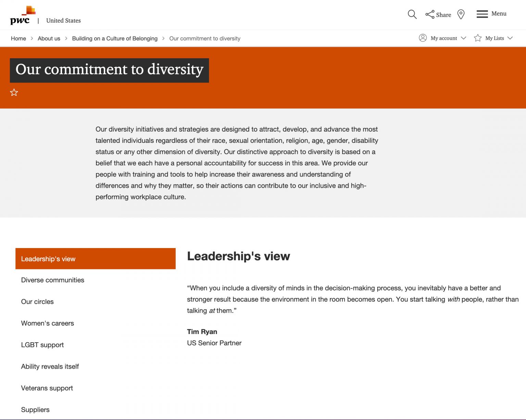526x420 pixels.
Task: Open the My account chevron menu
Action: point(464,38)
